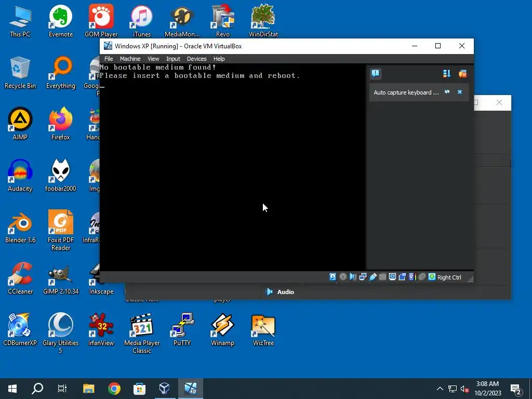
Task: Open the Input menu
Action: (173, 59)
